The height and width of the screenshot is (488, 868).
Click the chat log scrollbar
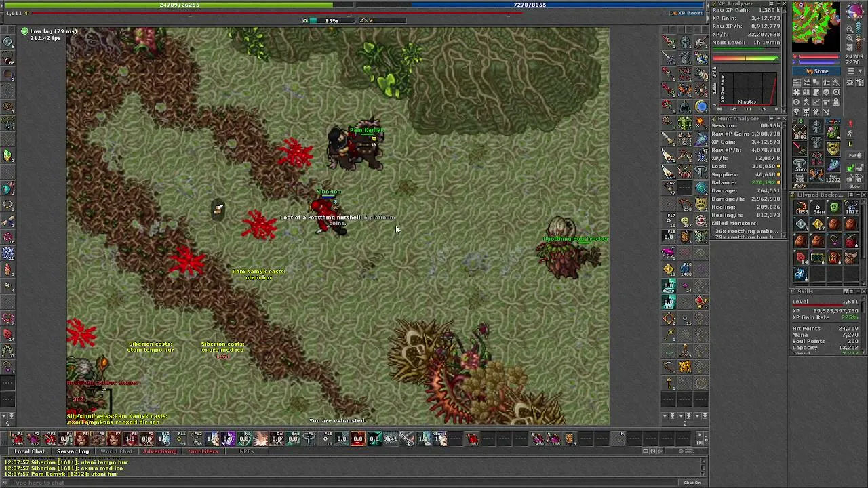pyautogui.click(x=703, y=466)
